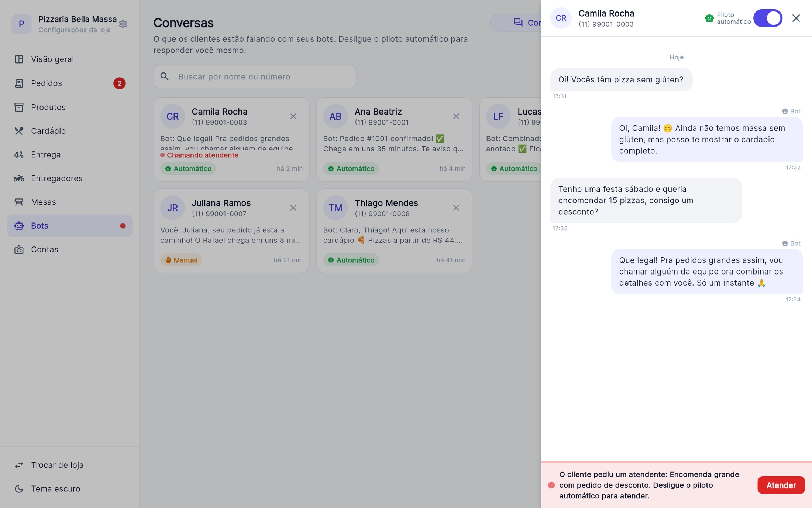Dismiss Ana Beatriz conversation card
The width and height of the screenshot is (812, 508).
click(x=456, y=116)
